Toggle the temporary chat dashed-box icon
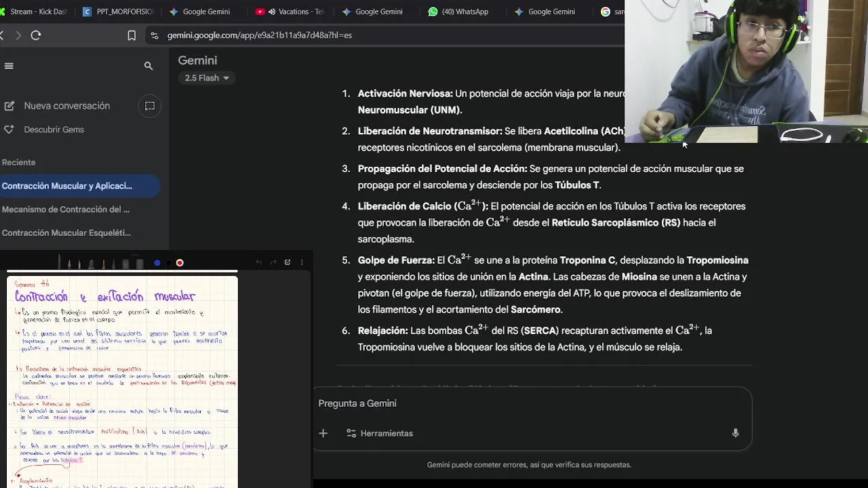Screen dimensions: 868x488 click(150, 106)
